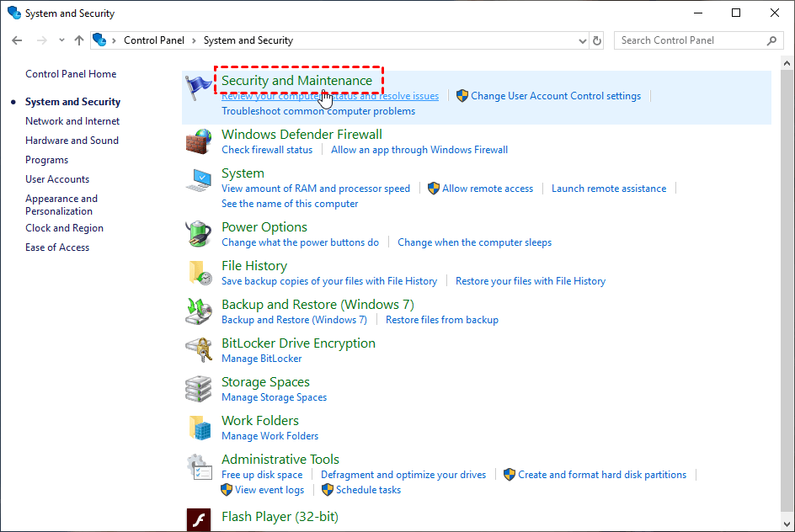
Task: Open the recent locations dropdown arrow
Action: (61, 40)
